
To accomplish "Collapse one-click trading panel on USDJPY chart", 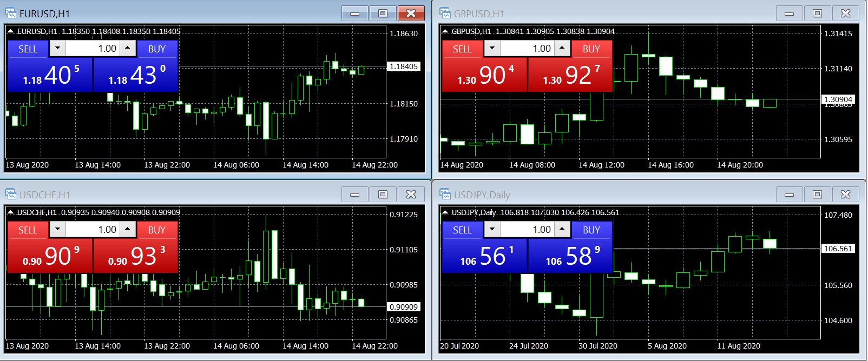I will tap(445, 212).
